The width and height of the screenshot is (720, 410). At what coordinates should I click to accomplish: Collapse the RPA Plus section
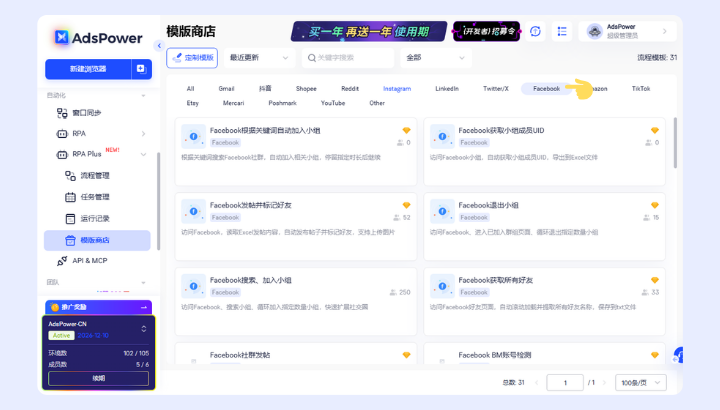pyautogui.click(x=143, y=154)
